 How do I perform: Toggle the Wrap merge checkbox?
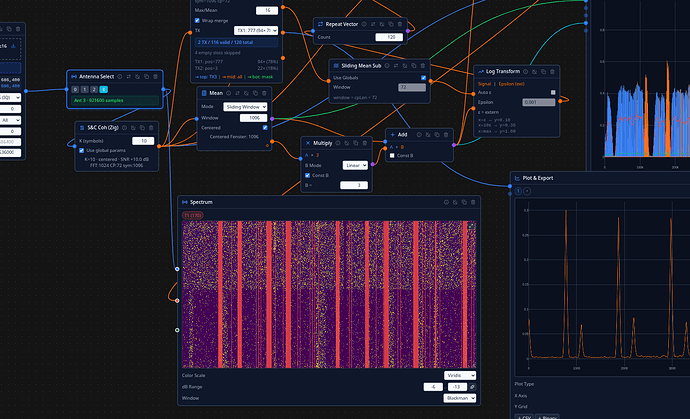pyautogui.click(x=198, y=19)
